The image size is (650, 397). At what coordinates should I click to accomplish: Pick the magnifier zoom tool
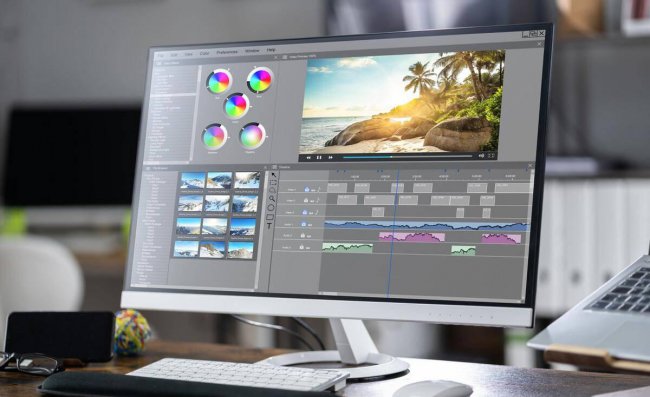click(x=272, y=199)
